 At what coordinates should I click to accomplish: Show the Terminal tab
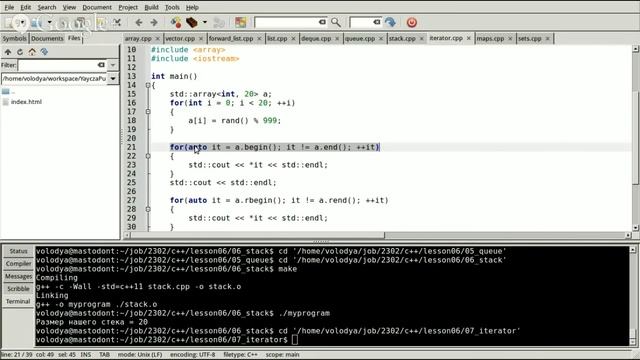click(x=18, y=301)
